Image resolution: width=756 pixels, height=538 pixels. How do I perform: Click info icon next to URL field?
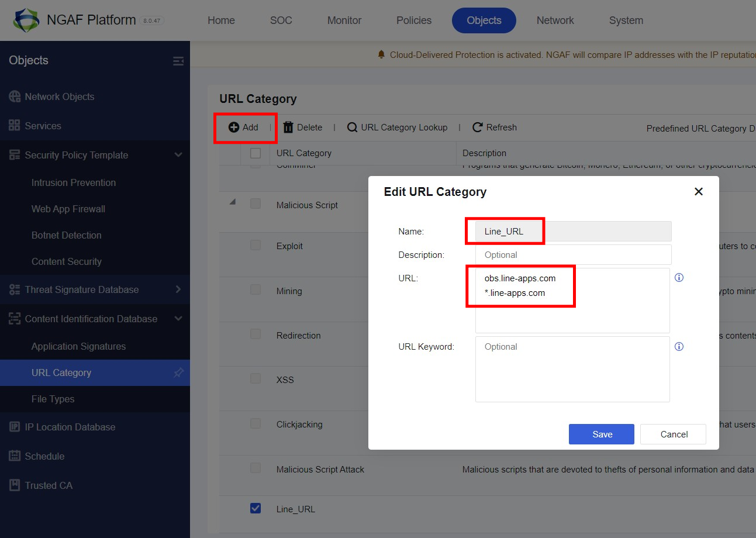(679, 278)
